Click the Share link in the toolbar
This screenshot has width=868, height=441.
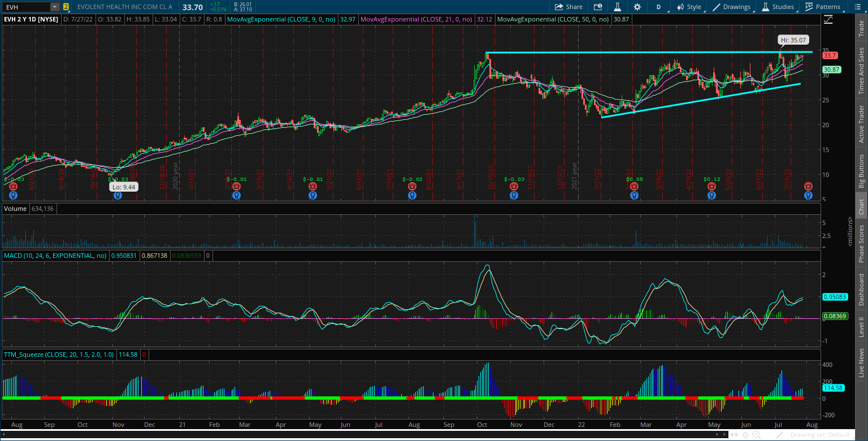tap(568, 7)
